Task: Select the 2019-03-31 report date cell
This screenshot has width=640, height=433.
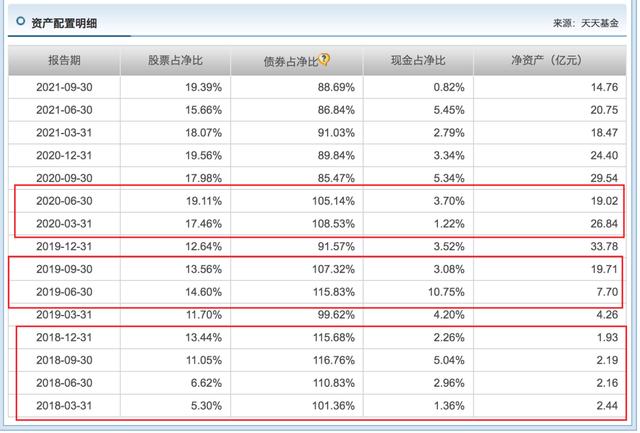Action: [64, 315]
